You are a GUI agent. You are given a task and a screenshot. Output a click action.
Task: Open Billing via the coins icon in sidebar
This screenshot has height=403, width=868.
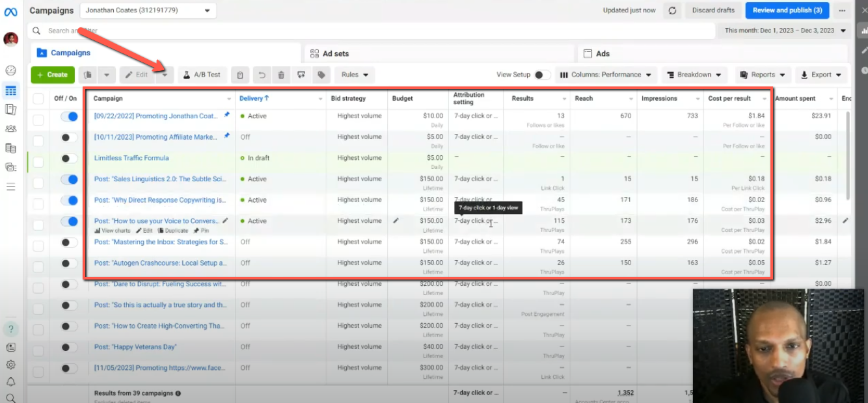(11, 148)
